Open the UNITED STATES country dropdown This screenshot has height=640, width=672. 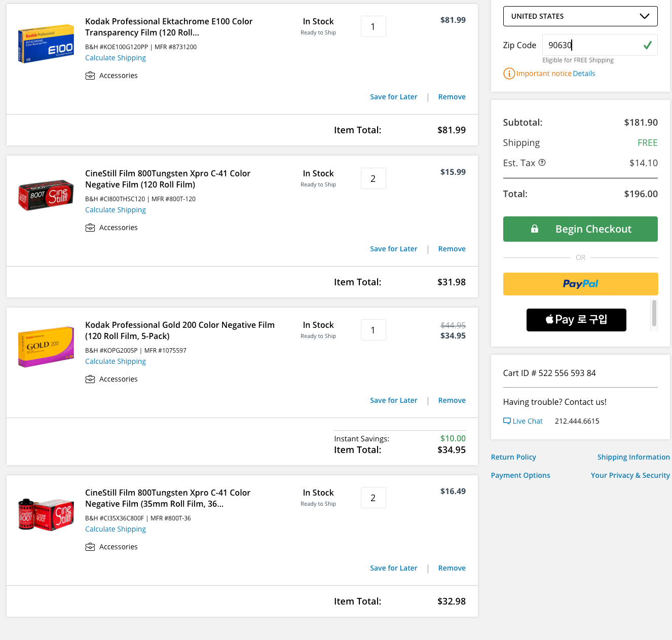click(x=580, y=16)
